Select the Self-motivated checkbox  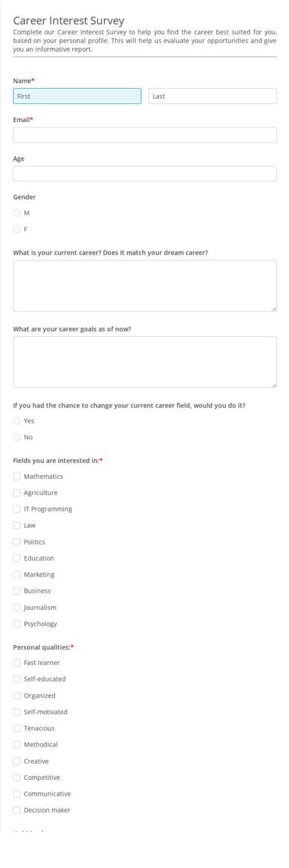[x=17, y=712]
